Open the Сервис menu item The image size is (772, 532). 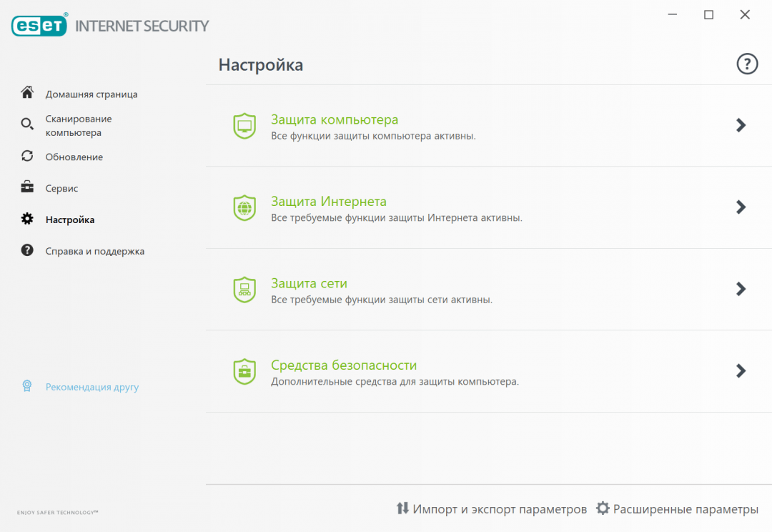click(x=61, y=189)
